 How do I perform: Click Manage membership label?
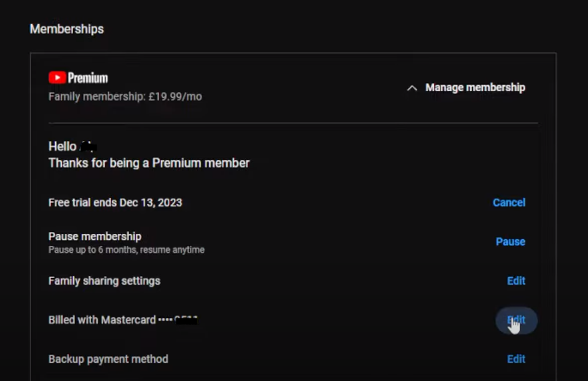[x=475, y=88]
